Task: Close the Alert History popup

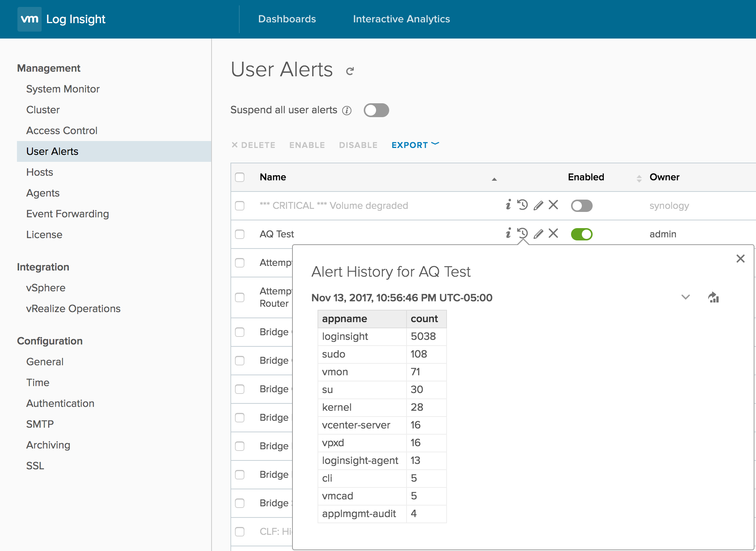Action: tap(740, 259)
